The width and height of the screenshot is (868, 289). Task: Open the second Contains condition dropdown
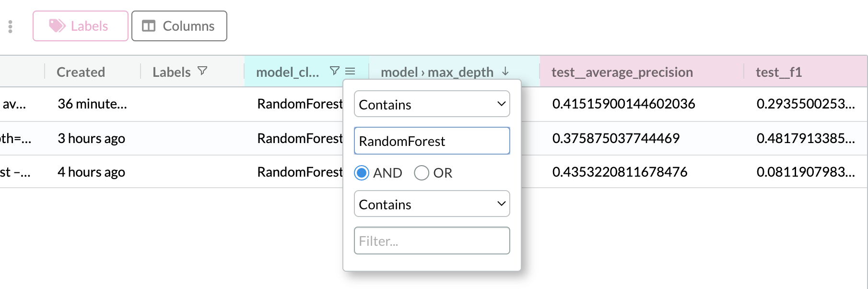(x=432, y=204)
